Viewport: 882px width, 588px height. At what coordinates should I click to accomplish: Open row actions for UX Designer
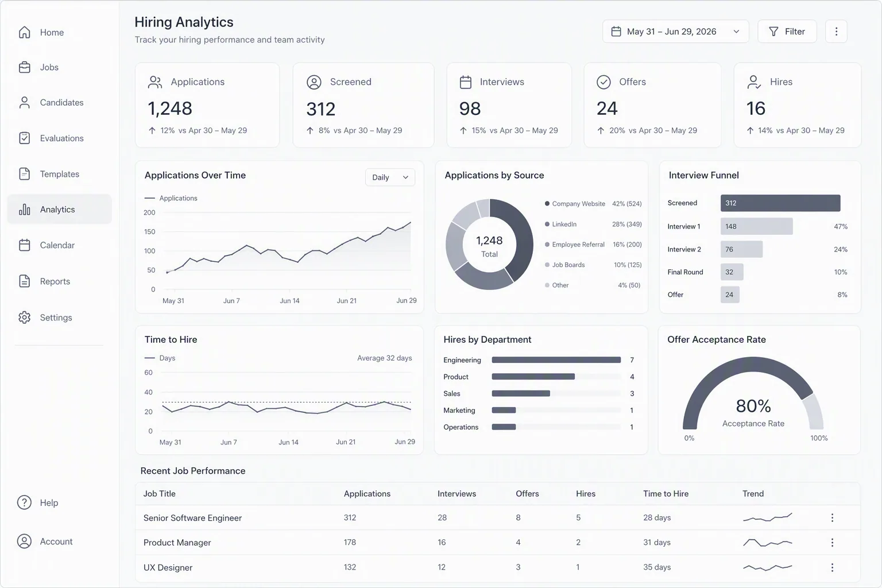[x=832, y=567]
